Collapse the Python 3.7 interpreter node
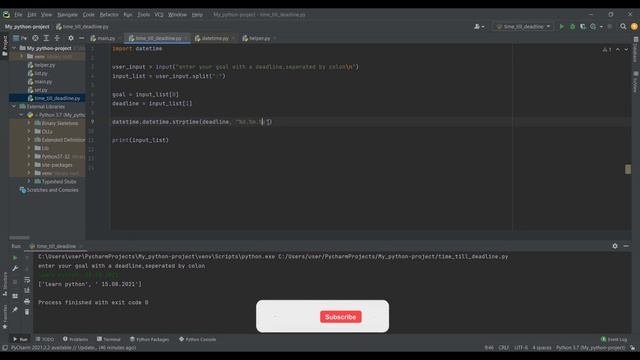640x360 pixels. [x=21, y=115]
